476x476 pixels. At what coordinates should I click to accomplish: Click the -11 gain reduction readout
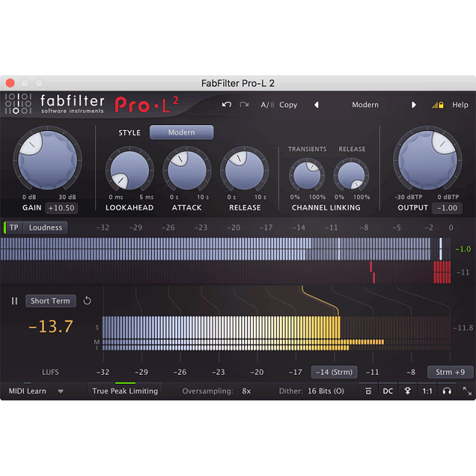click(x=463, y=272)
